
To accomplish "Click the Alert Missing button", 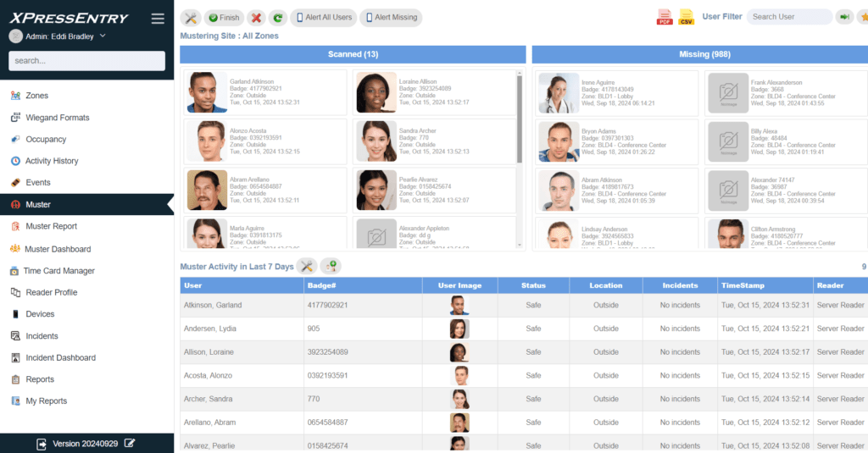I will coord(390,18).
